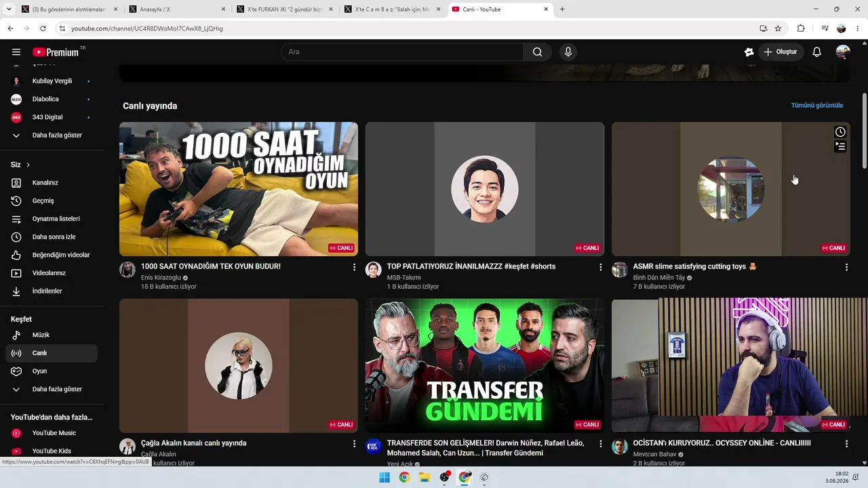The image size is (868, 488).
Task: Click the search magnifier button
Action: click(538, 52)
